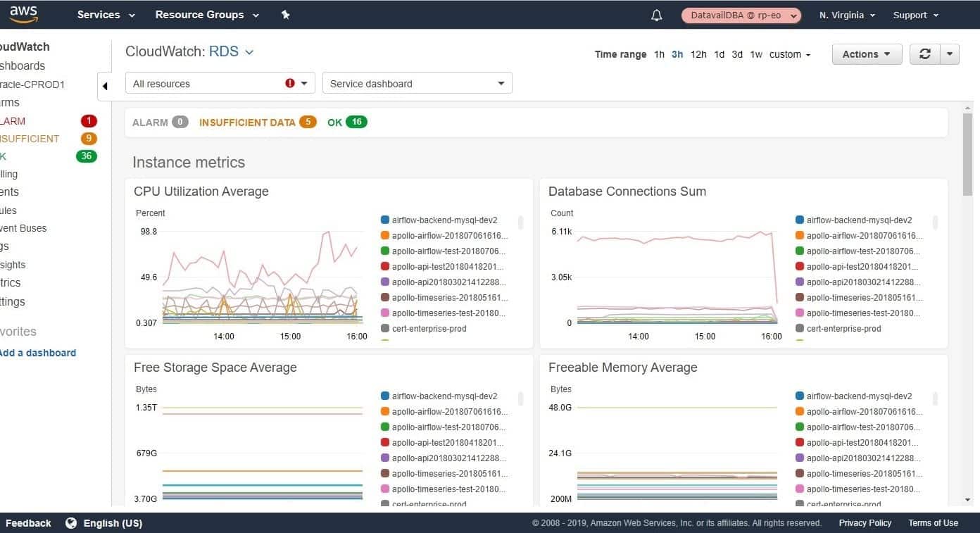Click inside the Database Connections line graph

676,277
